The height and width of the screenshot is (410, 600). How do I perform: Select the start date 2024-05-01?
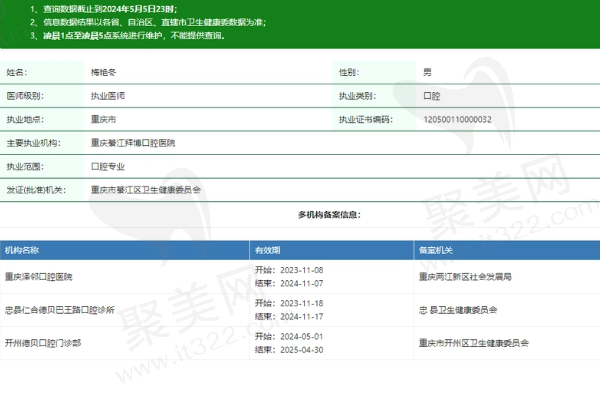[x=302, y=337]
